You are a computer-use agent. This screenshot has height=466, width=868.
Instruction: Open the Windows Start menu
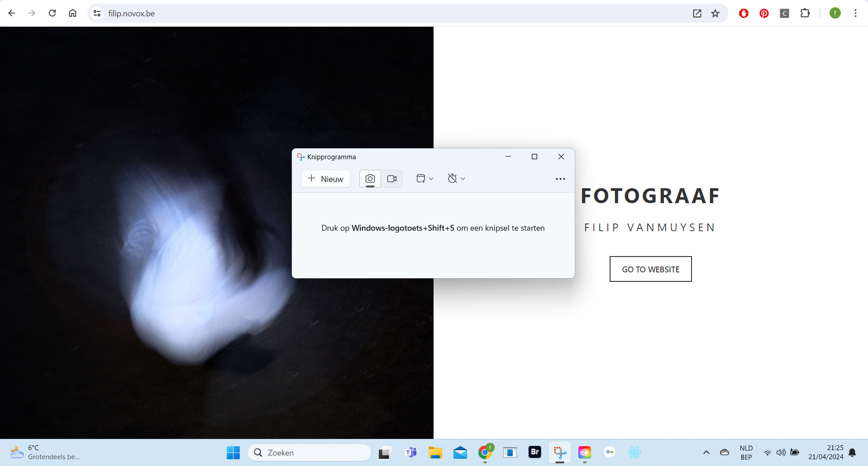tap(233, 452)
